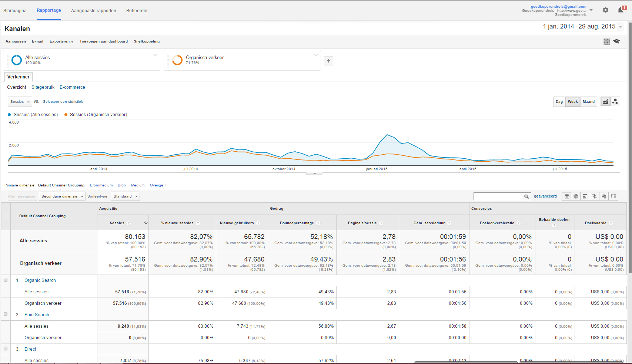
Task: Open the Paid Search channel link
Action: [37, 315]
